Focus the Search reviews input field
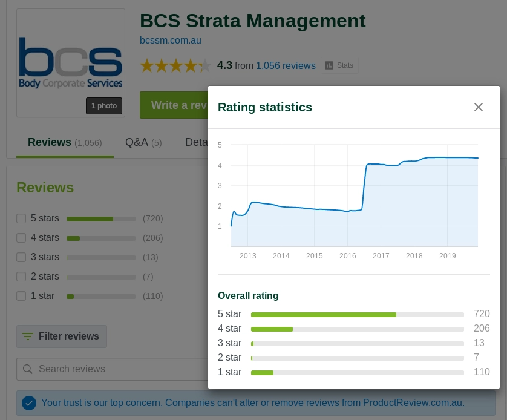Viewport: 507px width, 420px height. (x=112, y=369)
